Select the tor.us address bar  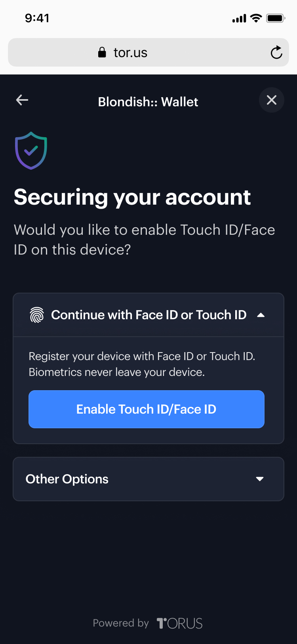click(x=148, y=52)
